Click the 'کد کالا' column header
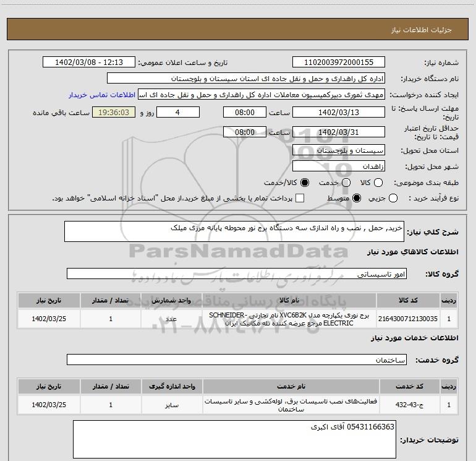This screenshot has width=476, height=461. (408, 300)
